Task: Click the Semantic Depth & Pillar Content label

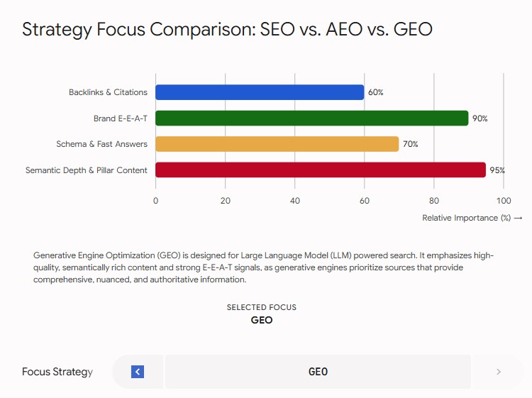Action: 86,170
